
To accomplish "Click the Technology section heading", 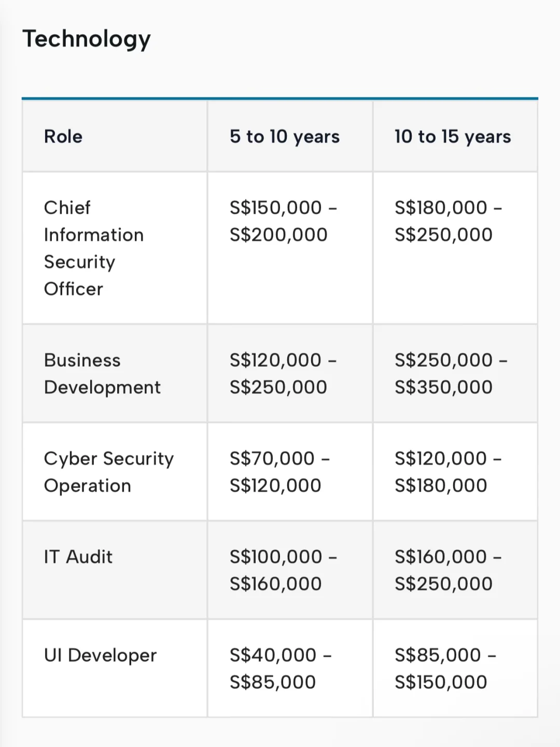I will pyautogui.click(x=87, y=39).
